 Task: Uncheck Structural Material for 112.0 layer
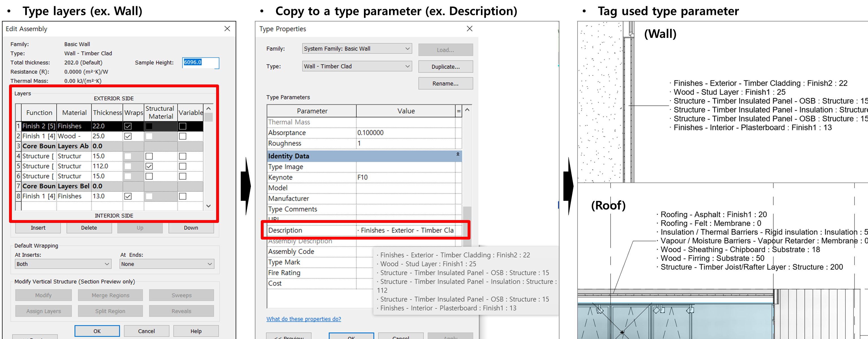[149, 166]
